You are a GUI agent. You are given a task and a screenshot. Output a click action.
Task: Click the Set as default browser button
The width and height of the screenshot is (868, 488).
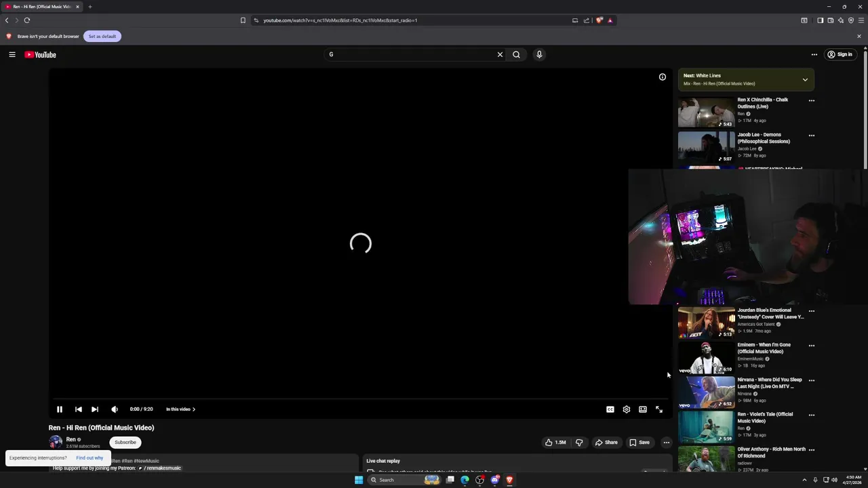click(102, 36)
